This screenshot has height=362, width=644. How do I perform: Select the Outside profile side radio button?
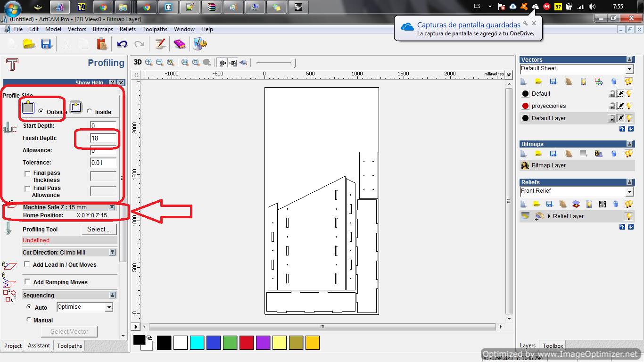point(41,112)
